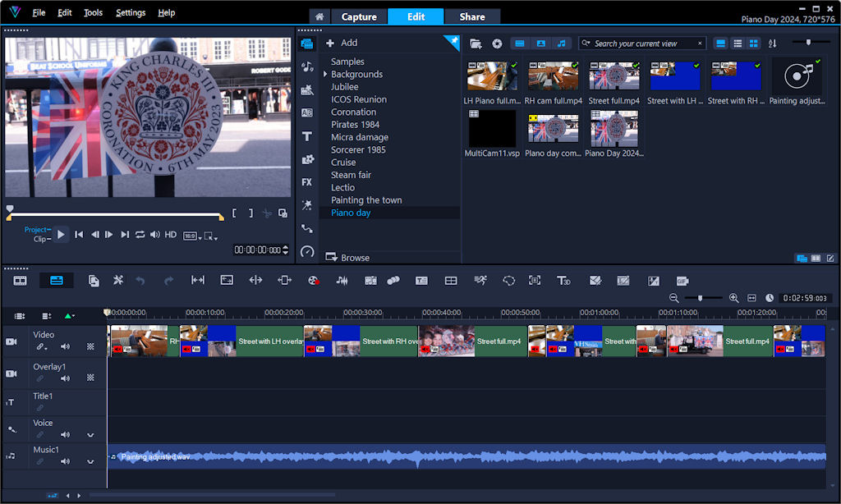Open the Sound Mixer tool

pyautogui.click(x=342, y=281)
